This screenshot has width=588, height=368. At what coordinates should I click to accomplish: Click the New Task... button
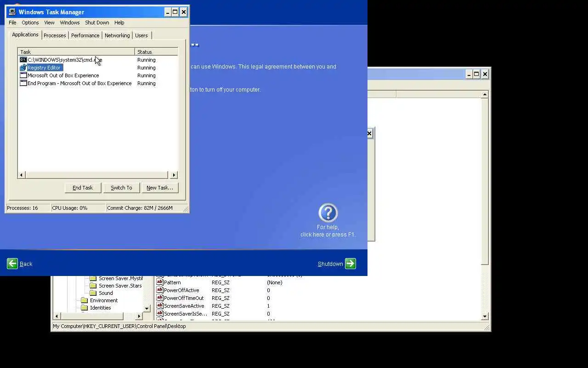pos(160,188)
